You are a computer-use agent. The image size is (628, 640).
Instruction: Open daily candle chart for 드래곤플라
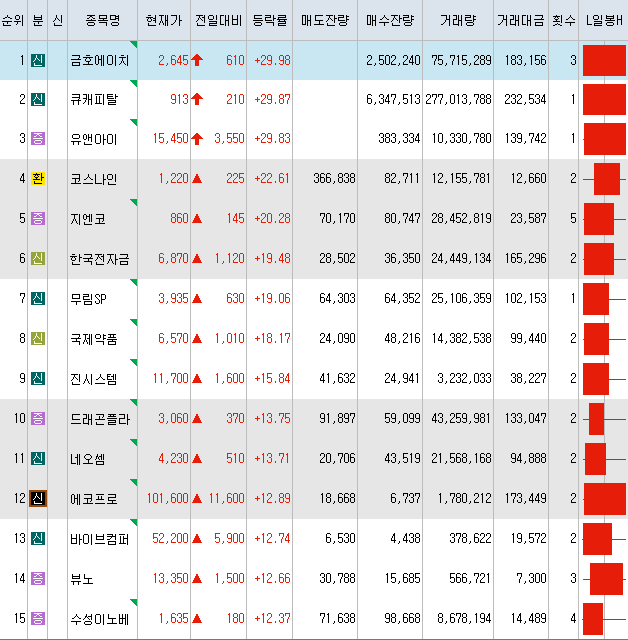[x=604, y=419]
